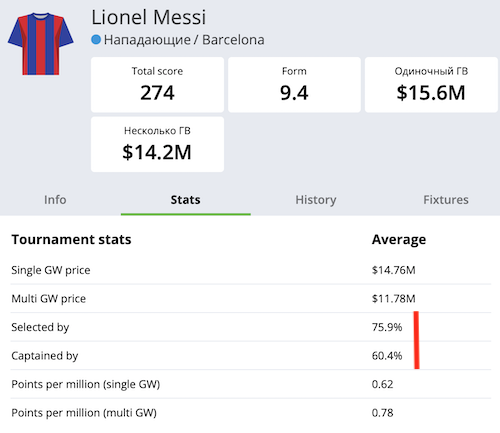This screenshot has width=500, height=433.
Task: Click the Tournament stats heading
Action: click(71, 239)
